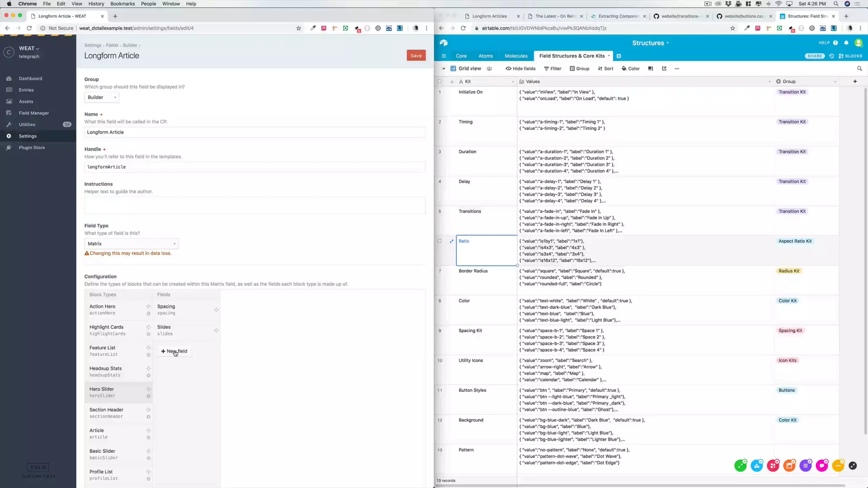This screenshot has width=868, height=488.
Task: Expand the Structures base title menu
Action: point(651,43)
